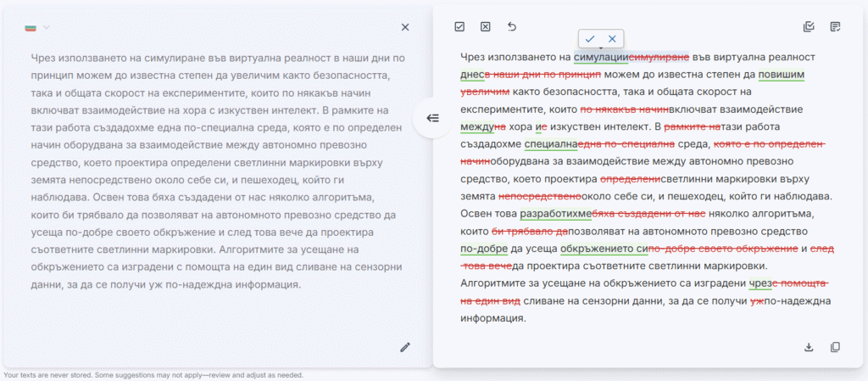Edit the original text with the pencil icon
Image resolution: width=868 pixels, height=381 pixels.
[x=405, y=347]
